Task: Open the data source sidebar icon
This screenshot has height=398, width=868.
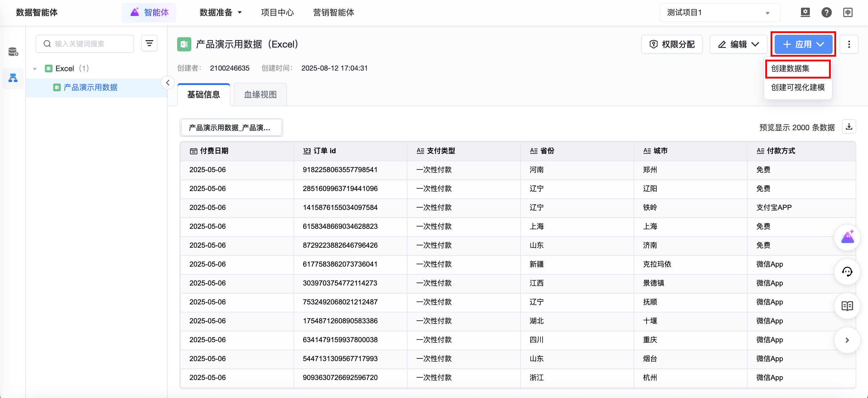Action: (13, 52)
